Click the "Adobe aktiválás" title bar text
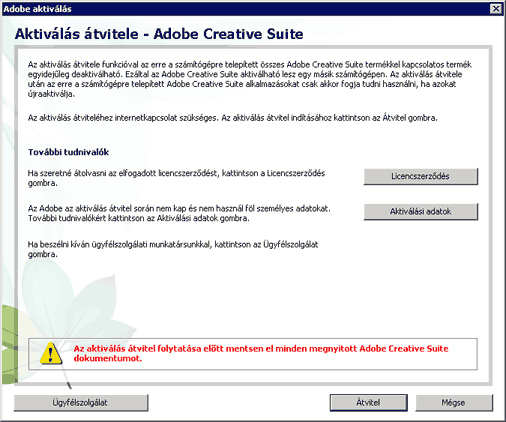The width and height of the screenshot is (506, 422). click(37, 9)
